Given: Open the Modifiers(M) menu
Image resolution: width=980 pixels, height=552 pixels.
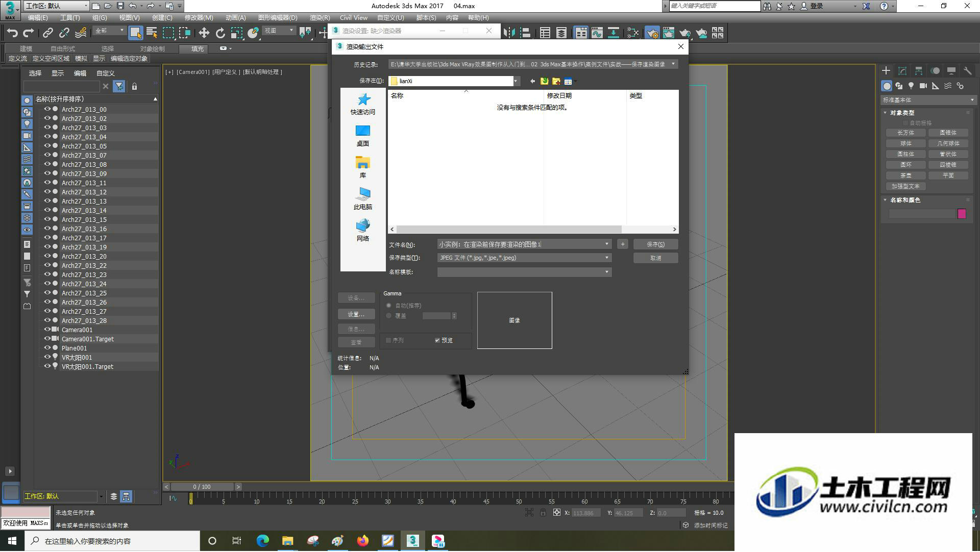Looking at the screenshot, I should coord(199,18).
